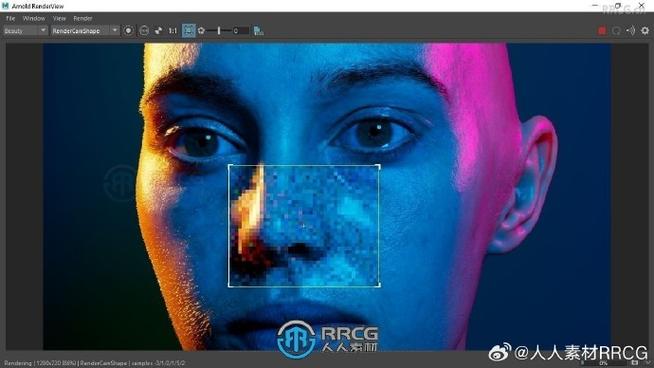Open the Window menu
This screenshot has height=368, width=654.
point(34,18)
